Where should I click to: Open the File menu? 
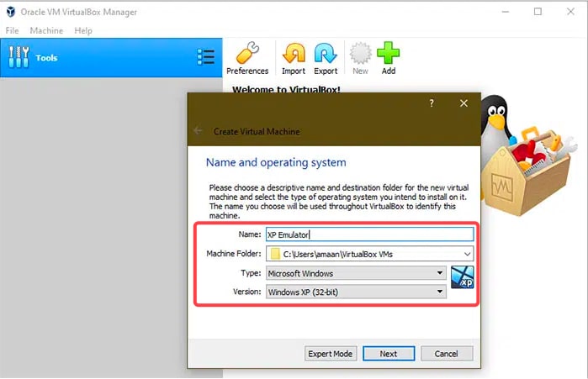(x=12, y=31)
